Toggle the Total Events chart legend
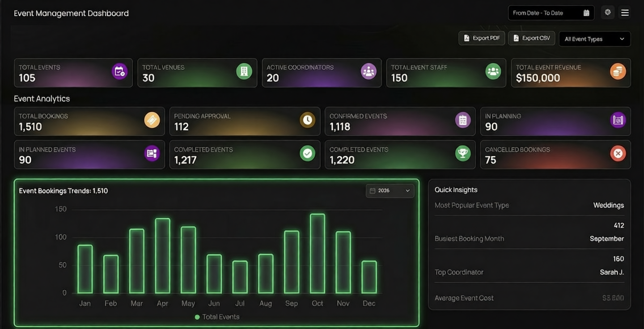Viewport: 644px width, 329px height. coord(217,317)
